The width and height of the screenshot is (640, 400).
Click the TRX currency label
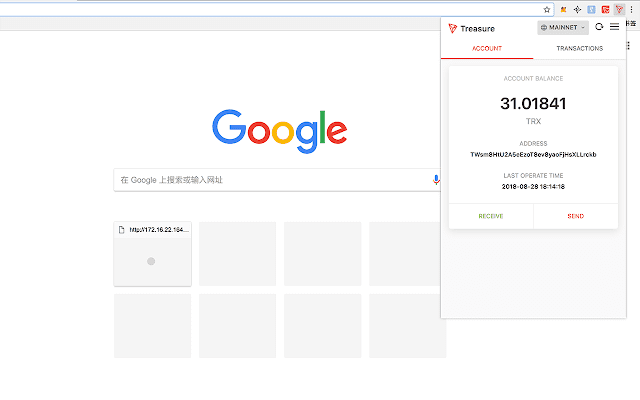pyautogui.click(x=533, y=121)
